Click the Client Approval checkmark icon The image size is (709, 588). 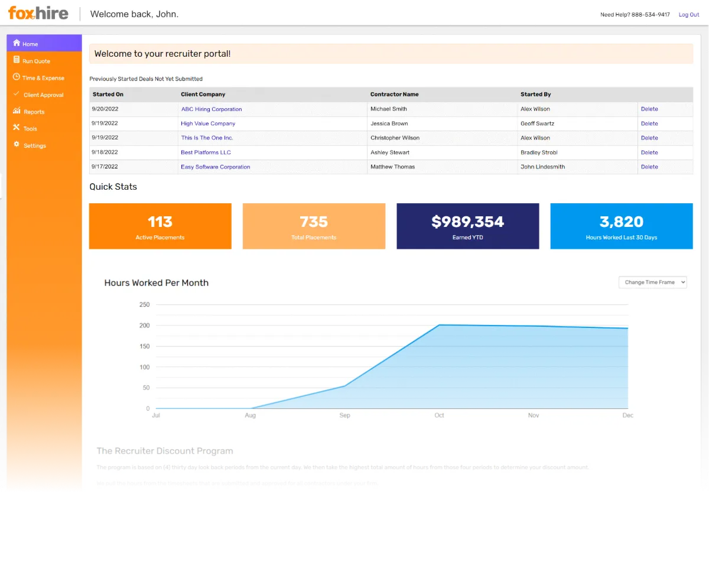tap(17, 94)
